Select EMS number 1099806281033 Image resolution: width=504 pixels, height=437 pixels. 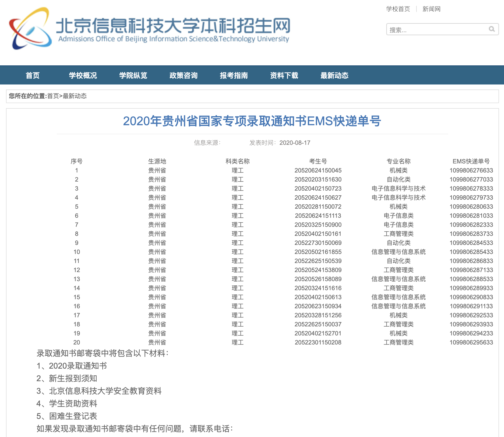point(471,215)
